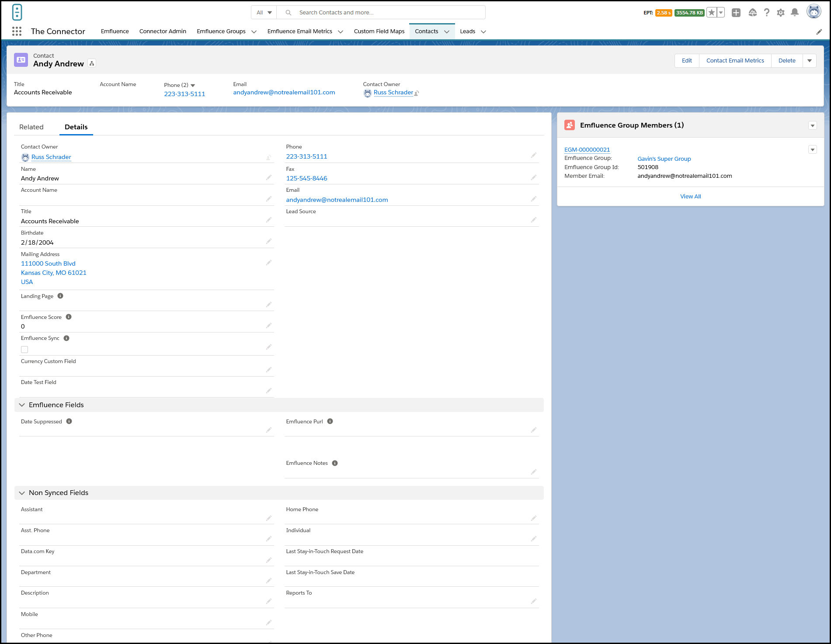The image size is (831, 644).
Task: Expand the Phone (2) dropdown
Action: point(193,86)
